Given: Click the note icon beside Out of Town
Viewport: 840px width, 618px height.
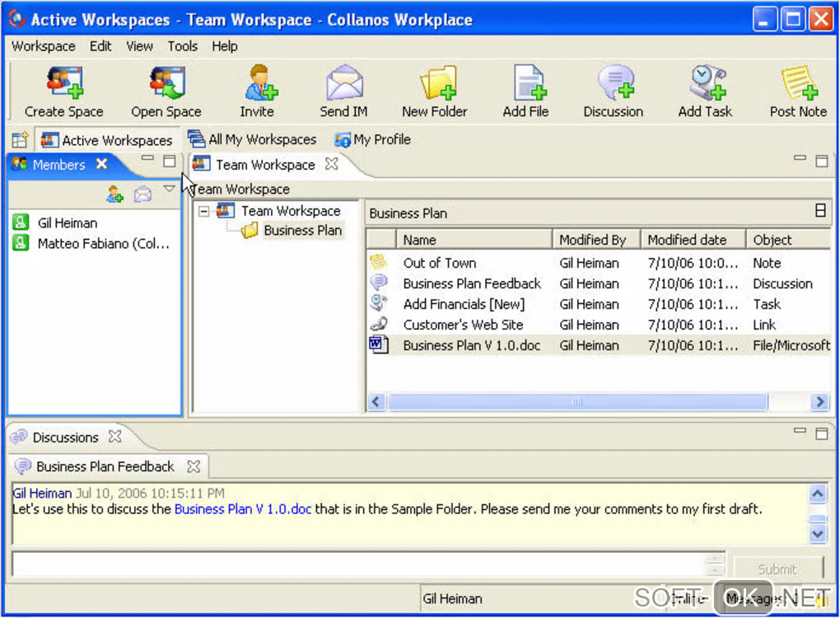Looking at the screenshot, I should (x=378, y=261).
